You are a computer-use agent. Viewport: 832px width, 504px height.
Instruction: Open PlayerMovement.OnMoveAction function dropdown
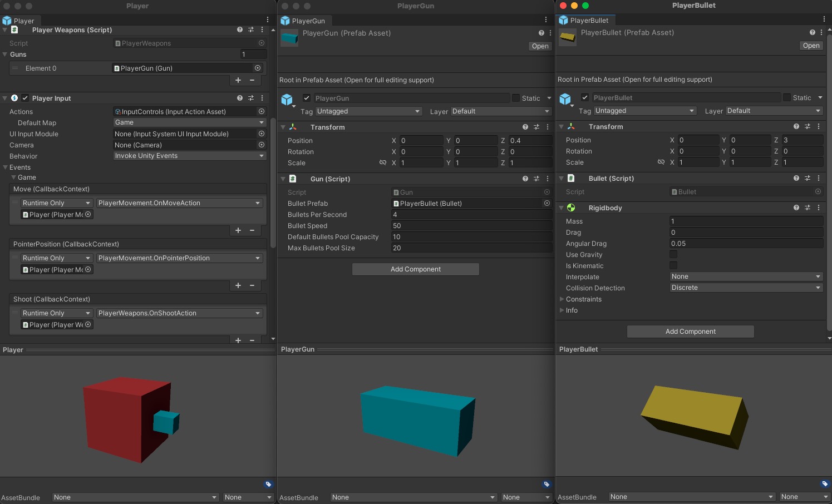179,203
